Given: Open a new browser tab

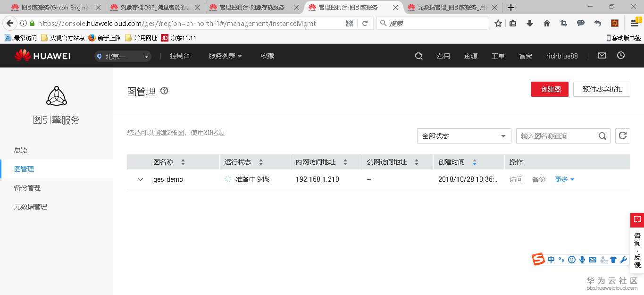Looking at the screenshot, I should coord(511,8).
